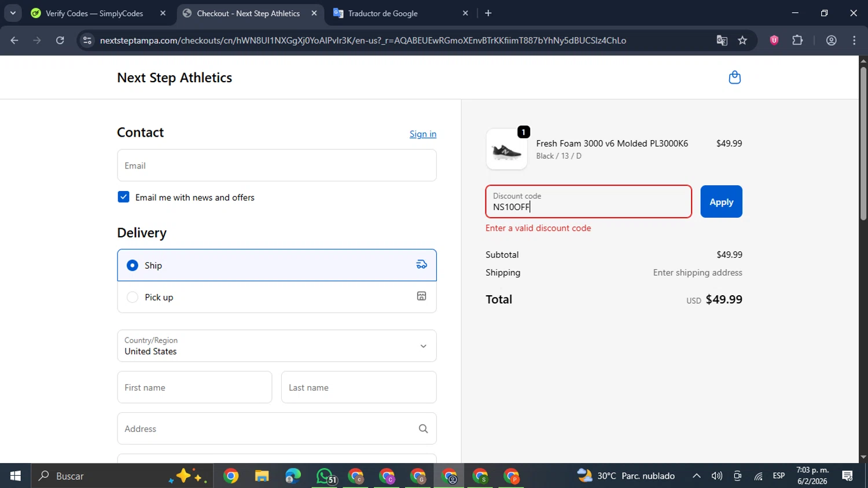Click the Next Step Athletics store title

pyautogui.click(x=174, y=78)
